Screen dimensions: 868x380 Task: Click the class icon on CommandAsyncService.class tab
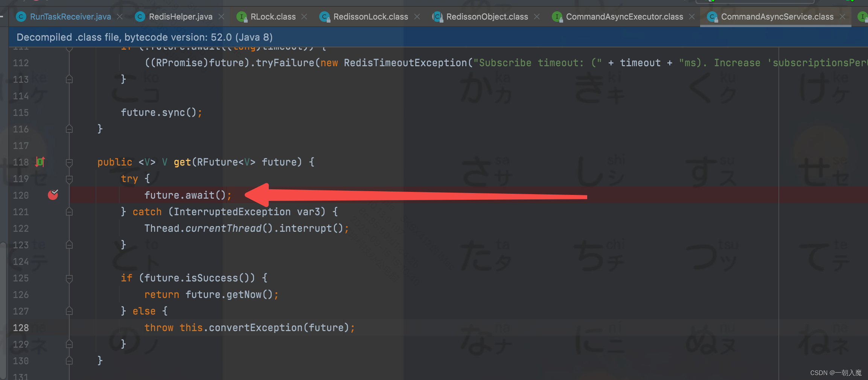coord(713,17)
